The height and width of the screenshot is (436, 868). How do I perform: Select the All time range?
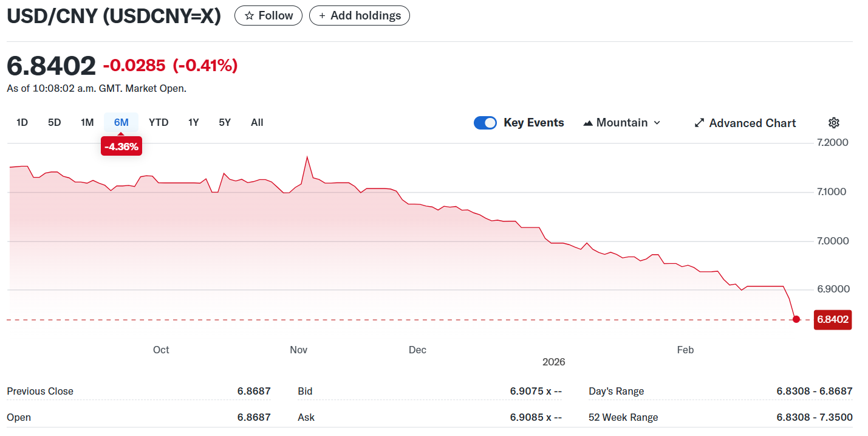[x=257, y=122]
